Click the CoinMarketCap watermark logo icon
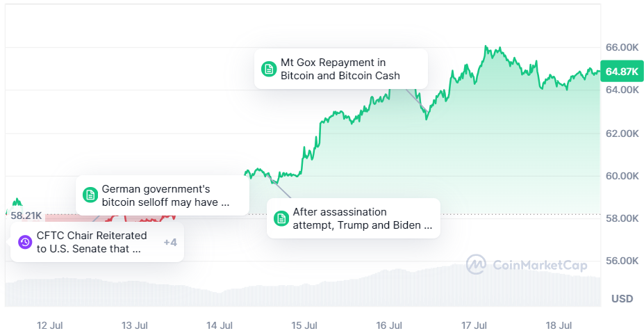This screenshot has height=333, width=644. click(x=476, y=265)
